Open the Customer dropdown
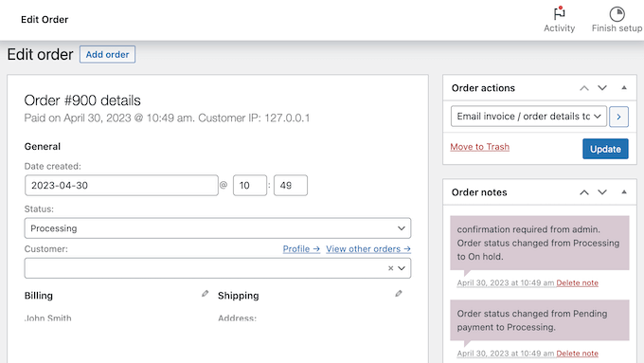Viewport: 644px width, 363px height. pos(218,268)
